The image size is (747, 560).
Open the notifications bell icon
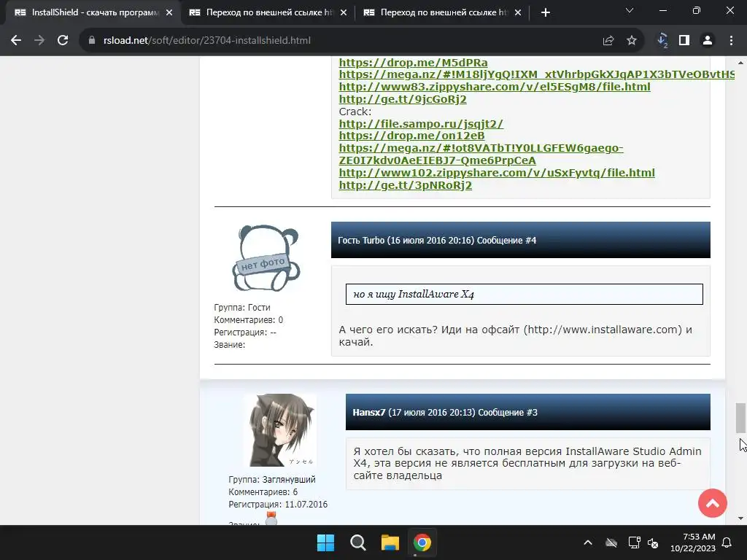pyautogui.click(x=727, y=542)
